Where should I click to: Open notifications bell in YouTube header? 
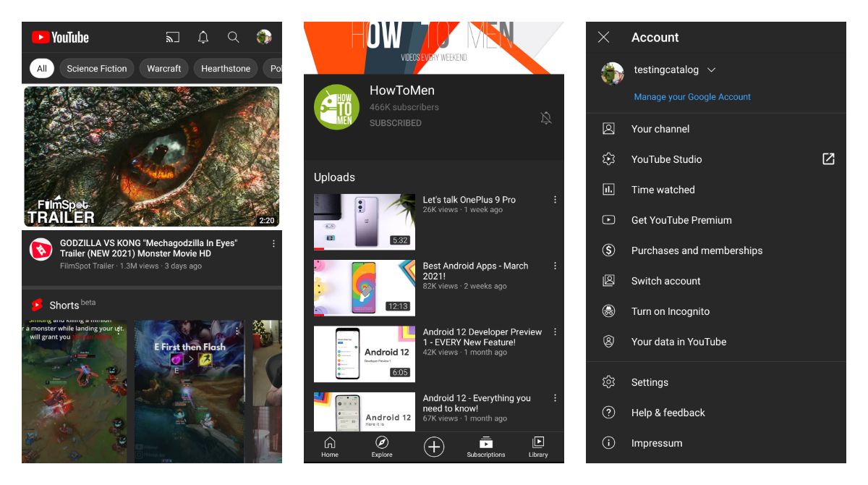(x=203, y=37)
